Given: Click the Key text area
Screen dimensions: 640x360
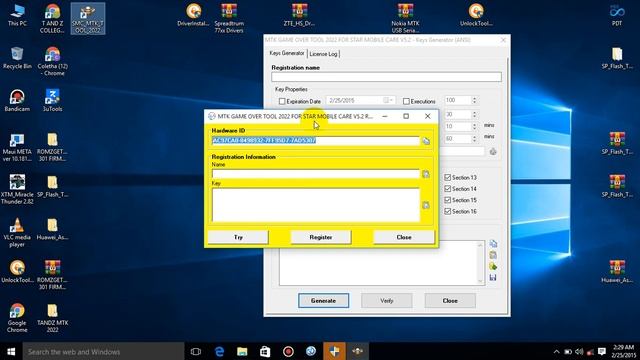Looking at the screenshot, I should [x=316, y=205].
